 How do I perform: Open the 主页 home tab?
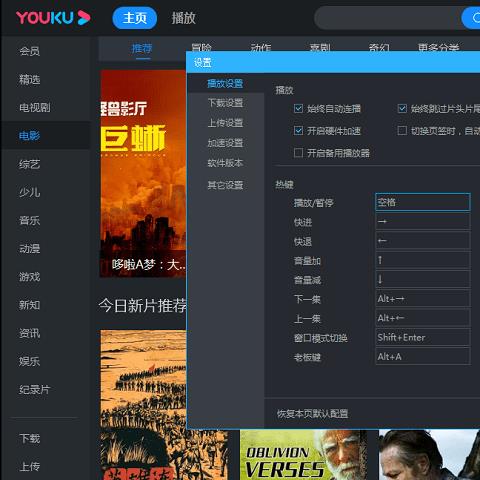[135, 18]
